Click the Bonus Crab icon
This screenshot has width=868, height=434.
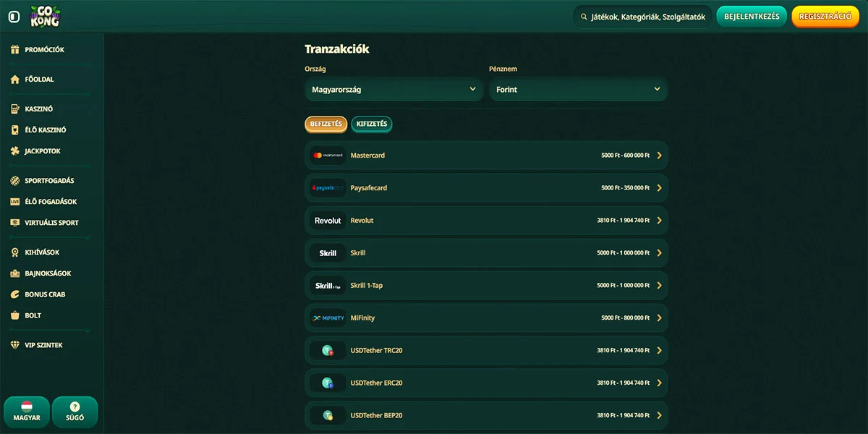click(14, 294)
